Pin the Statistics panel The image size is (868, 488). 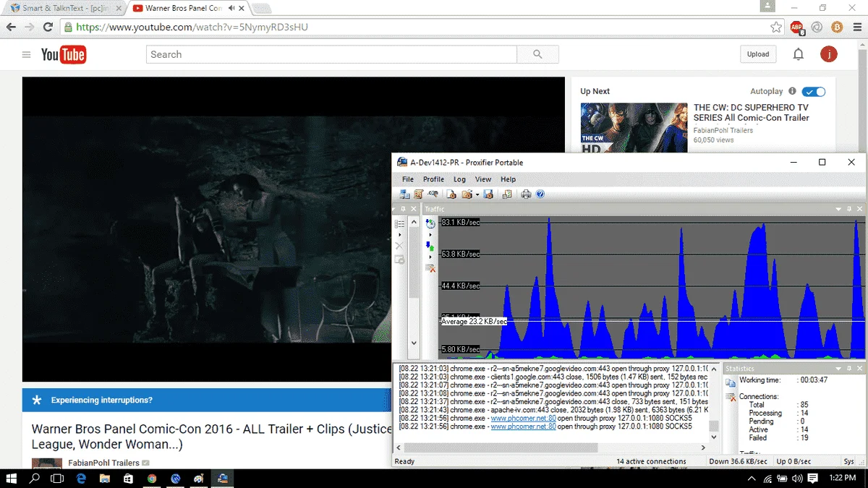849,369
